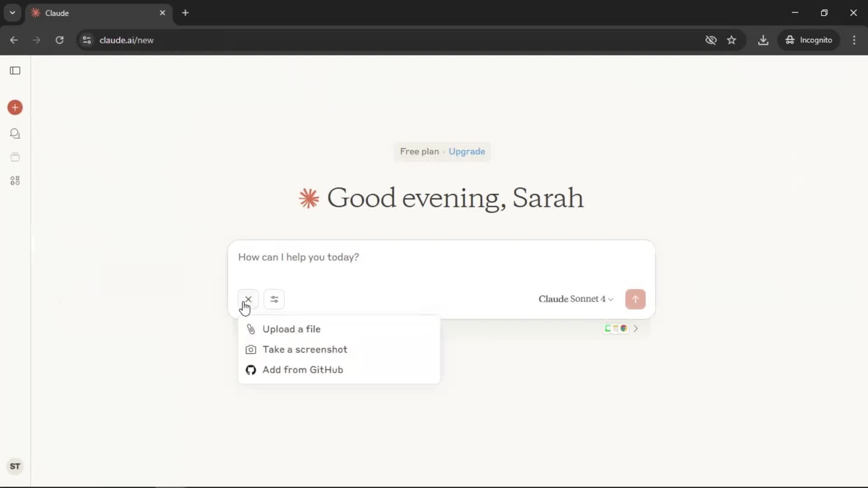Click the forward navigation arrow
This screenshot has height=488, width=868.
click(x=36, y=40)
